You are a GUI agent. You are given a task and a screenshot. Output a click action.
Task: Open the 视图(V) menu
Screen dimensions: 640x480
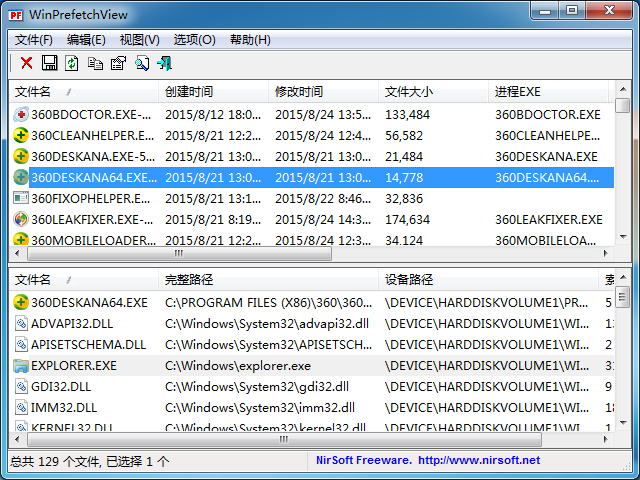tap(139, 40)
